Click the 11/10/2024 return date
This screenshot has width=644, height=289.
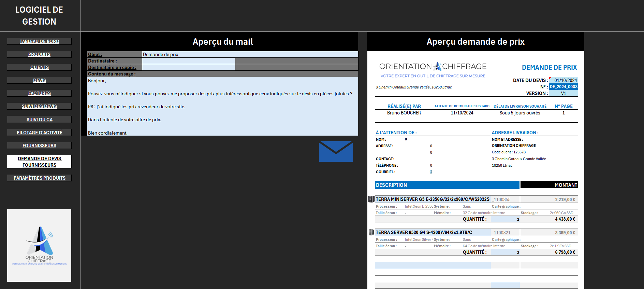462,113
